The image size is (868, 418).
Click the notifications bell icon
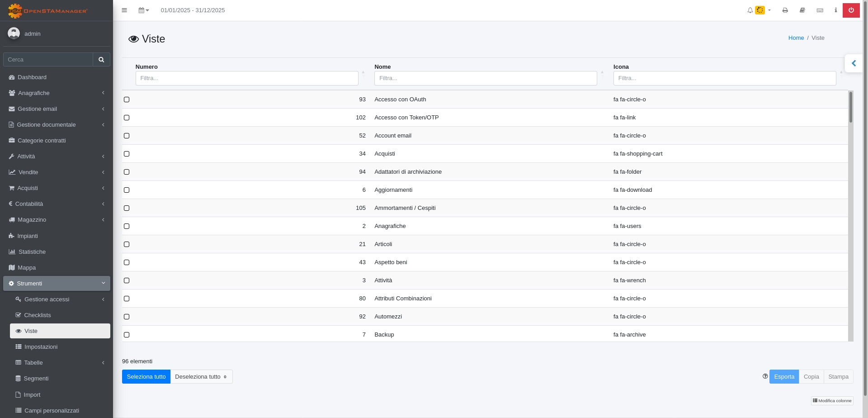(x=750, y=10)
